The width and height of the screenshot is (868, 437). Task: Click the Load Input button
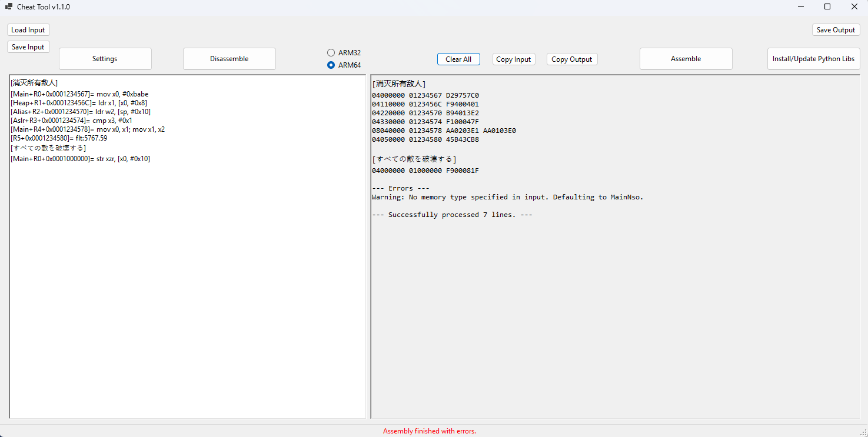[28, 30]
